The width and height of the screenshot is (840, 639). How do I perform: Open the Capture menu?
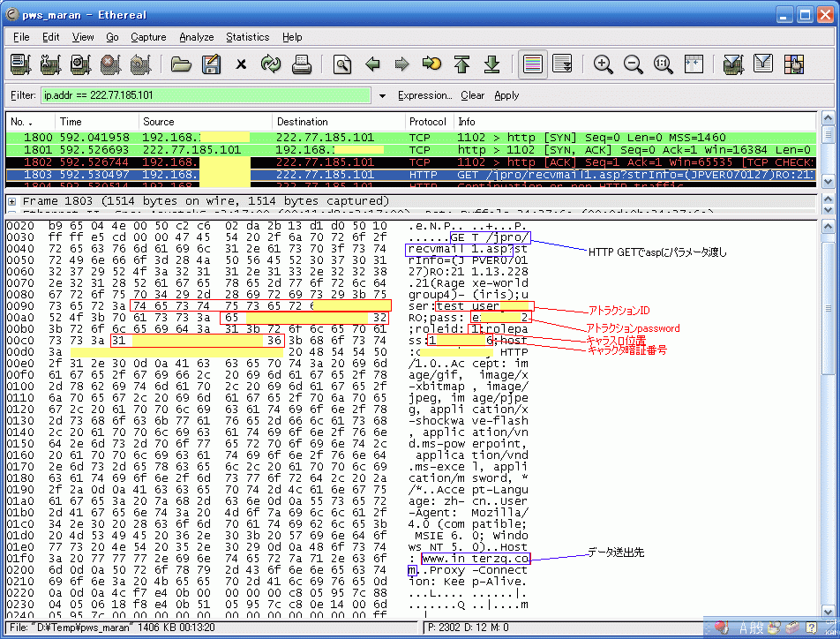pyautogui.click(x=148, y=37)
